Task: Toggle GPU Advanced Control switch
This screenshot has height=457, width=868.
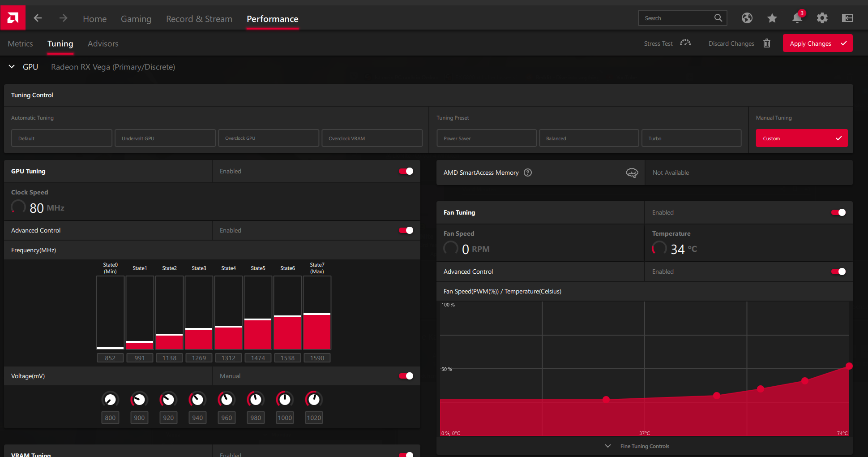Action: click(406, 230)
